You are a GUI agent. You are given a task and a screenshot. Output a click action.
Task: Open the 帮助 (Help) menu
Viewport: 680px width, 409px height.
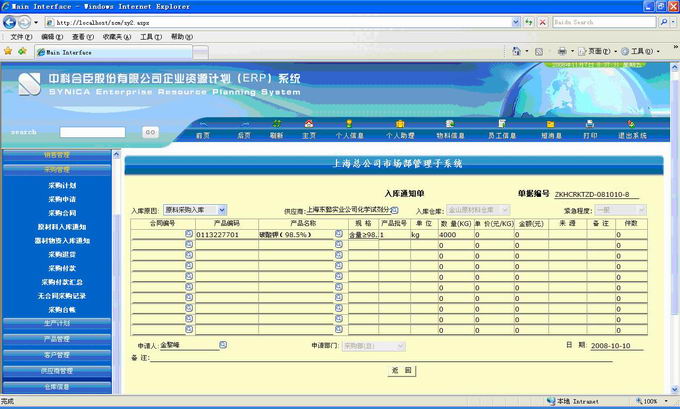pyautogui.click(x=182, y=37)
